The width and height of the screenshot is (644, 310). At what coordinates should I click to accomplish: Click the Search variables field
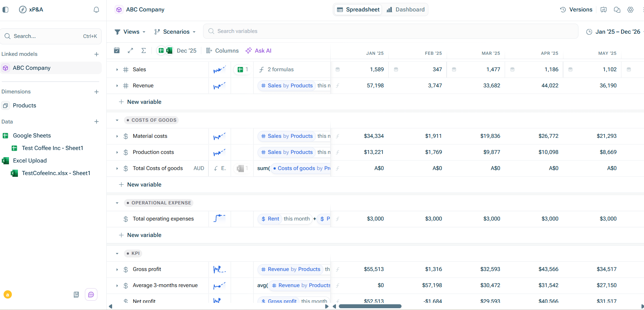pyautogui.click(x=390, y=31)
